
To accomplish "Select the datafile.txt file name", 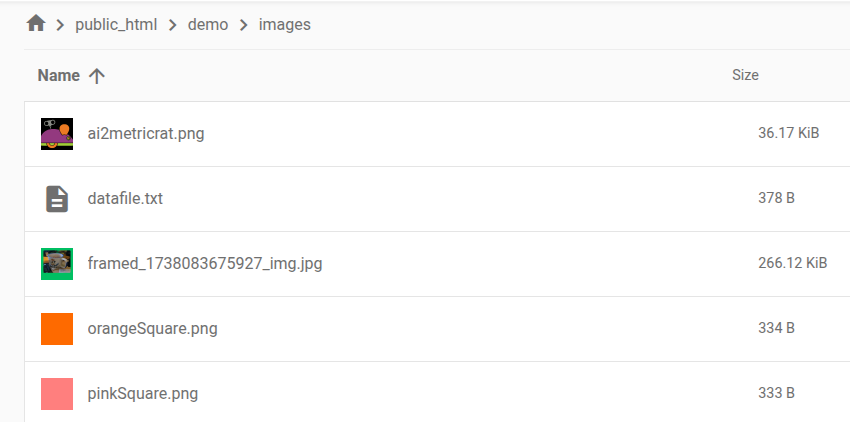I will coord(125,199).
